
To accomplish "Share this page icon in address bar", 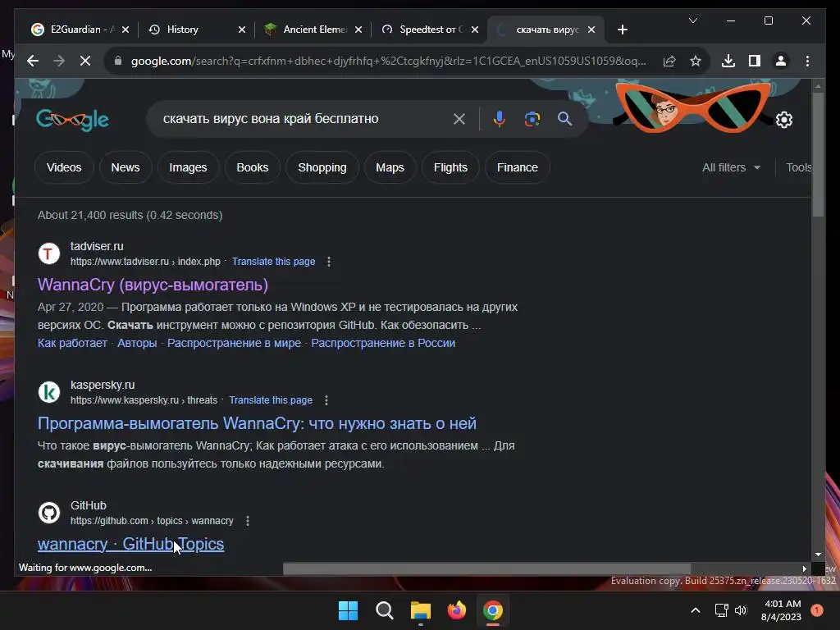I will [669, 61].
